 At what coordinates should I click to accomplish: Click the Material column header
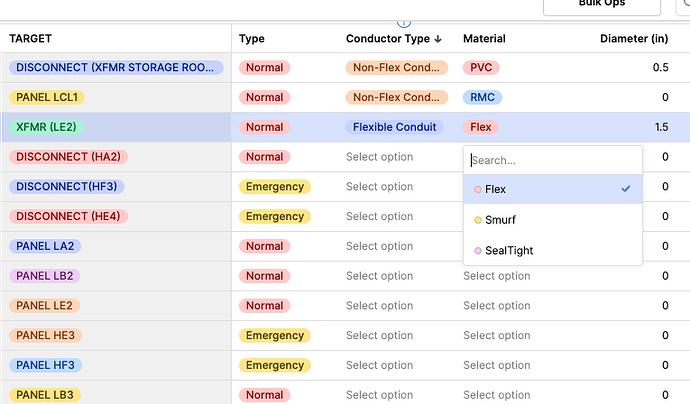[x=484, y=39]
